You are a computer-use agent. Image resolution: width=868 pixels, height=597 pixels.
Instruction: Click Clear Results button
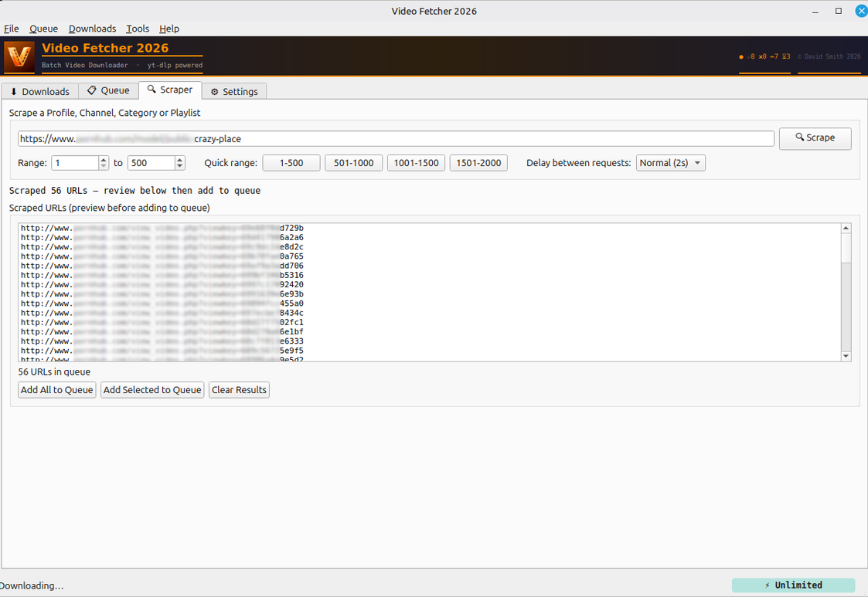coord(239,390)
